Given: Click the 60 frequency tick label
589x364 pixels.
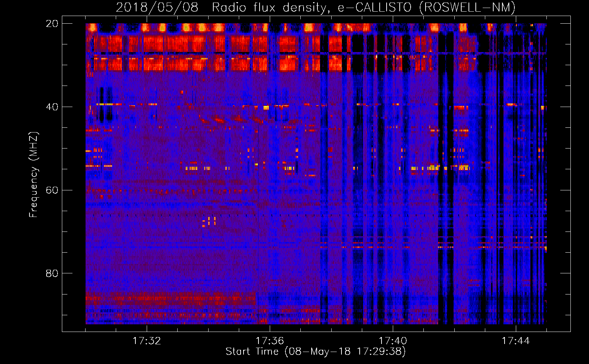Looking at the screenshot, I should click(x=52, y=190).
